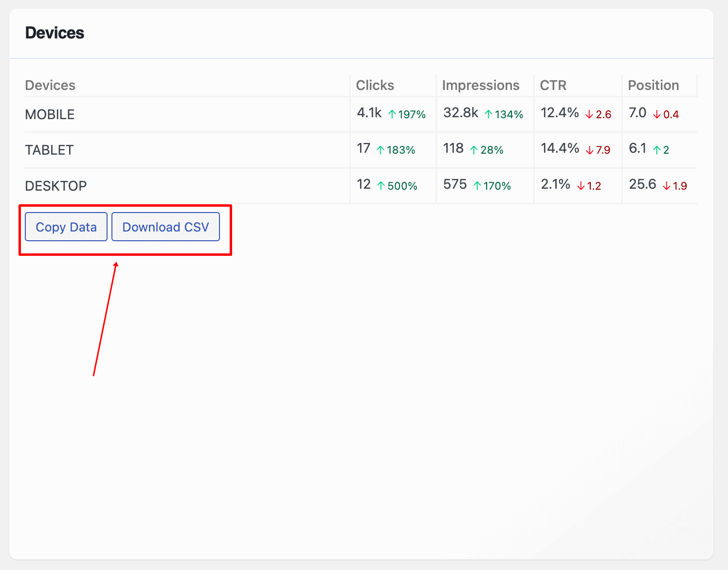Select the MOBILE device row
The image size is (728, 570).
[x=50, y=114]
